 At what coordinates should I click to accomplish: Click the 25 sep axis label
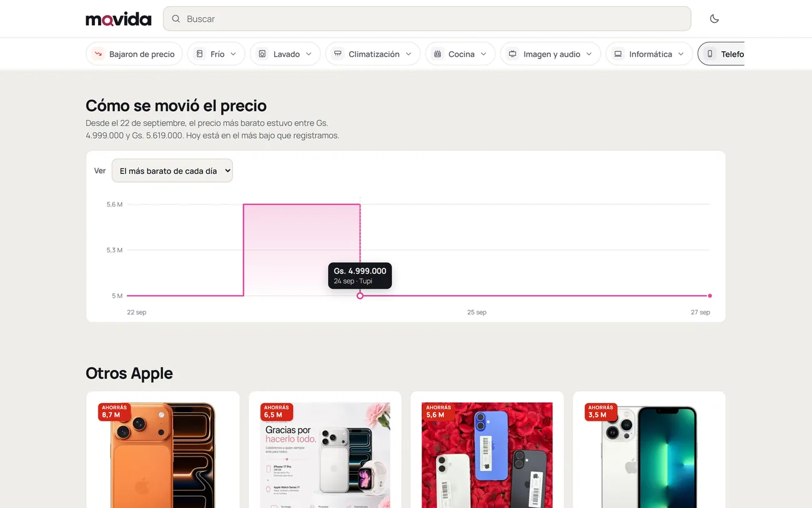(x=477, y=312)
